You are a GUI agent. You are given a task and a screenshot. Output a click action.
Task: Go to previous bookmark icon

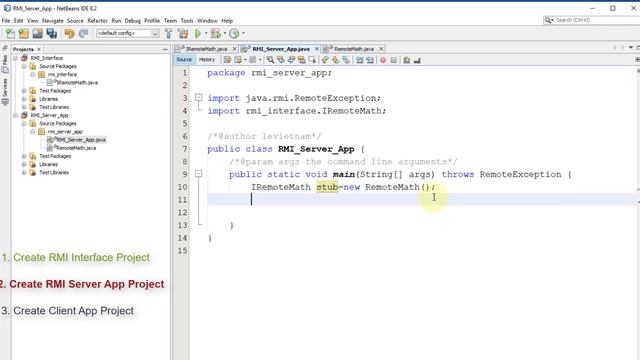click(325, 60)
